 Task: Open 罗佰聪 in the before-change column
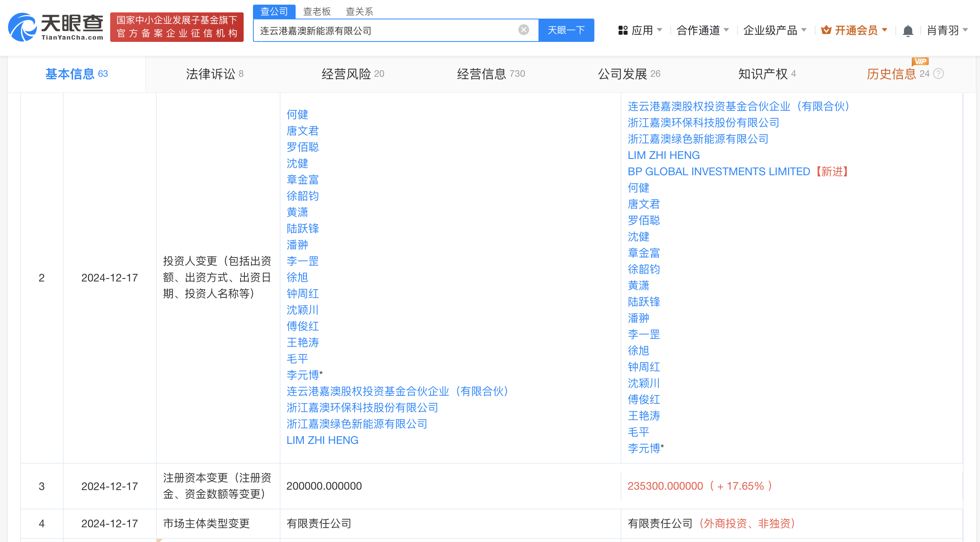click(x=303, y=147)
